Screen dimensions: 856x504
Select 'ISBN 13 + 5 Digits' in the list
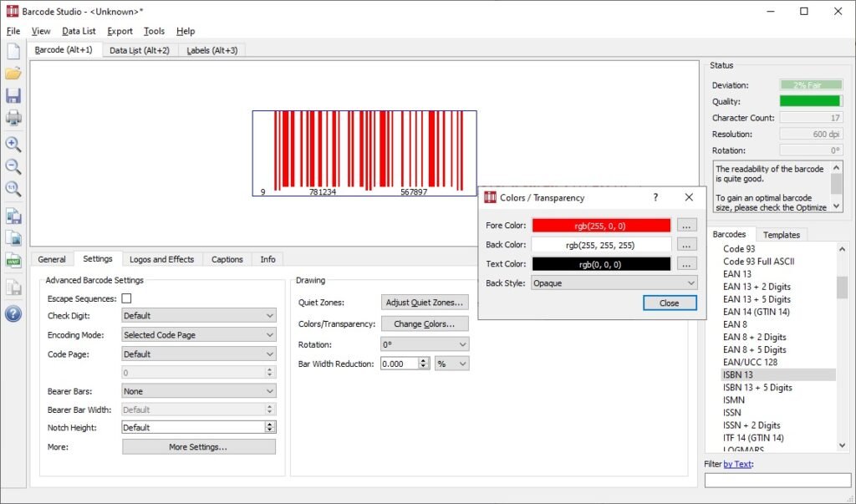pos(757,388)
